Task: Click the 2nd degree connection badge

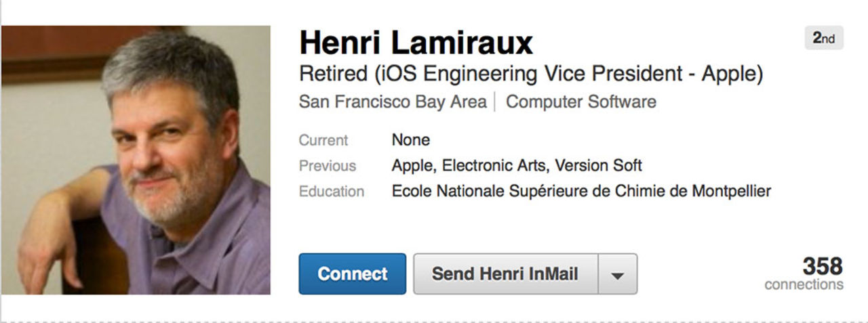Action: click(x=824, y=39)
